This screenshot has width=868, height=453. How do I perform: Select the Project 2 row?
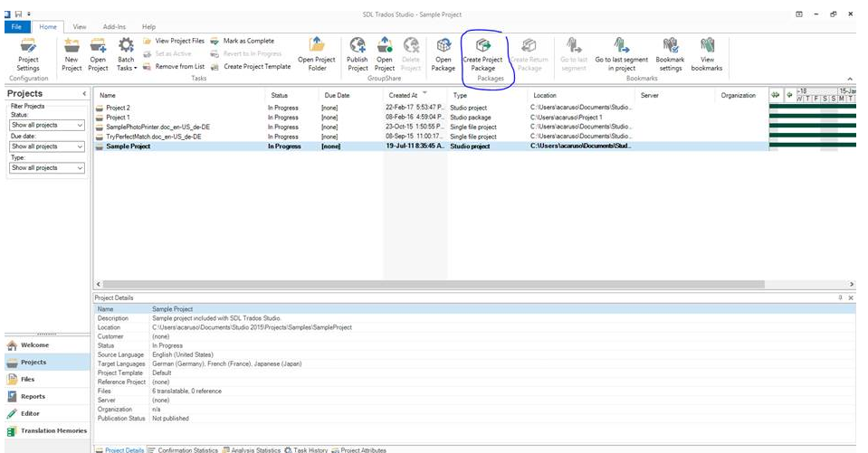click(x=431, y=108)
